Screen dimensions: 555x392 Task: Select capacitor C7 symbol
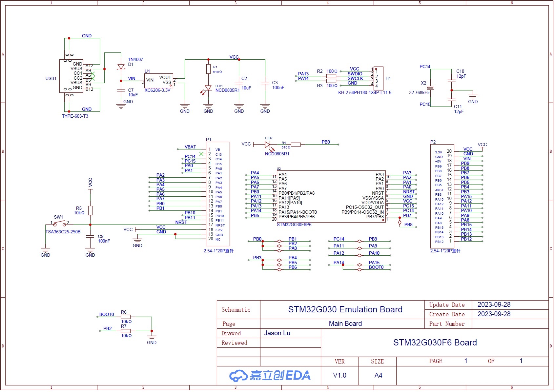coord(121,90)
